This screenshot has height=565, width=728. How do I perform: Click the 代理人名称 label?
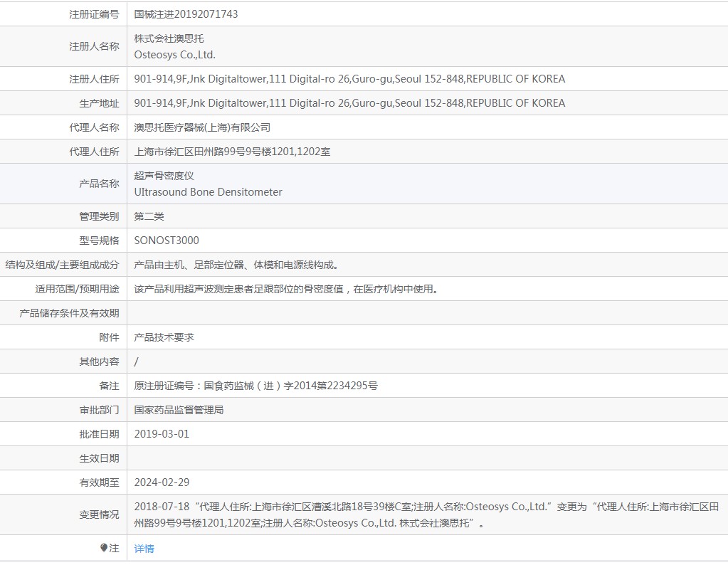click(94, 127)
